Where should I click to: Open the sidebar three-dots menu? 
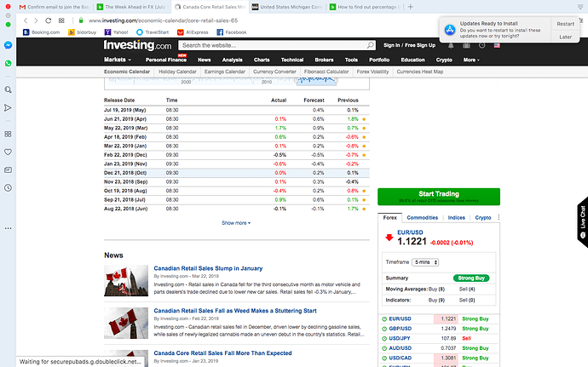(8, 228)
